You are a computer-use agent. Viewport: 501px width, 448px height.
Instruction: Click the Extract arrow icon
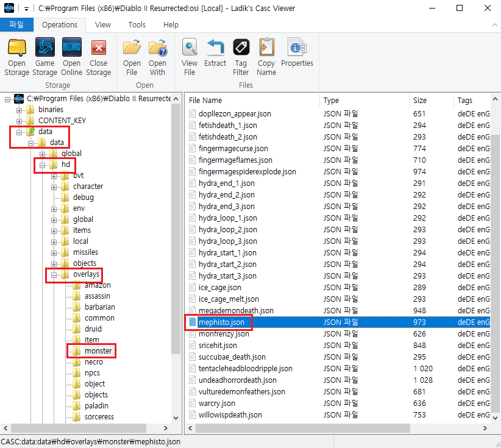pos(215,48)
